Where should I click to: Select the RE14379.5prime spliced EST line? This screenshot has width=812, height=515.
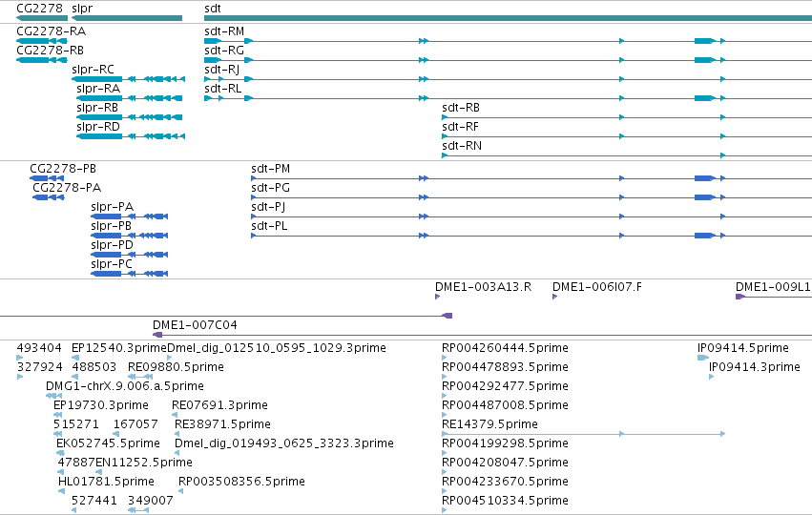click(x=583, y=434)
